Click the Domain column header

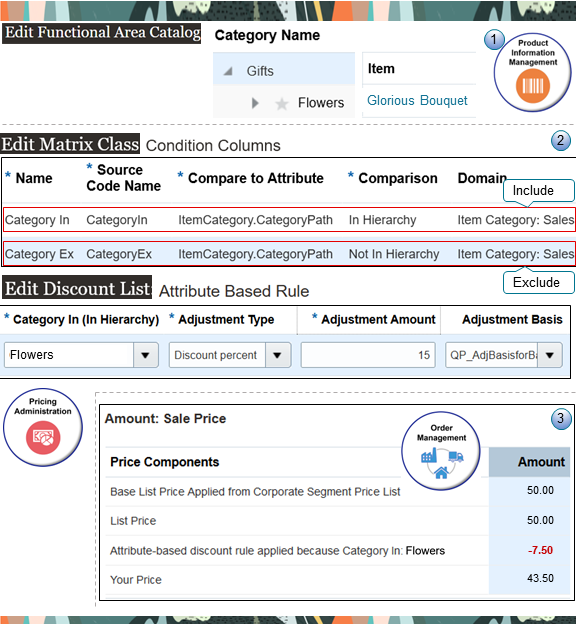[482, 178]
